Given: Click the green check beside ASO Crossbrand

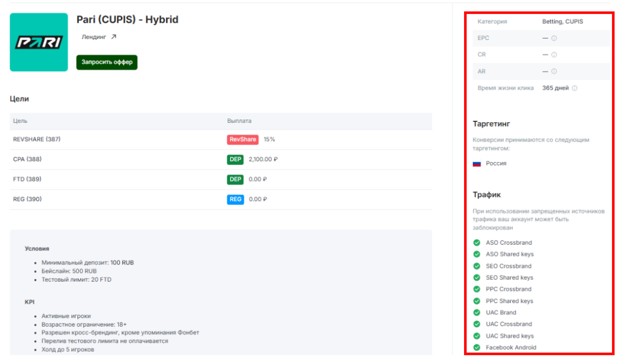Looking at the screenshot, I should click(477, 243).
